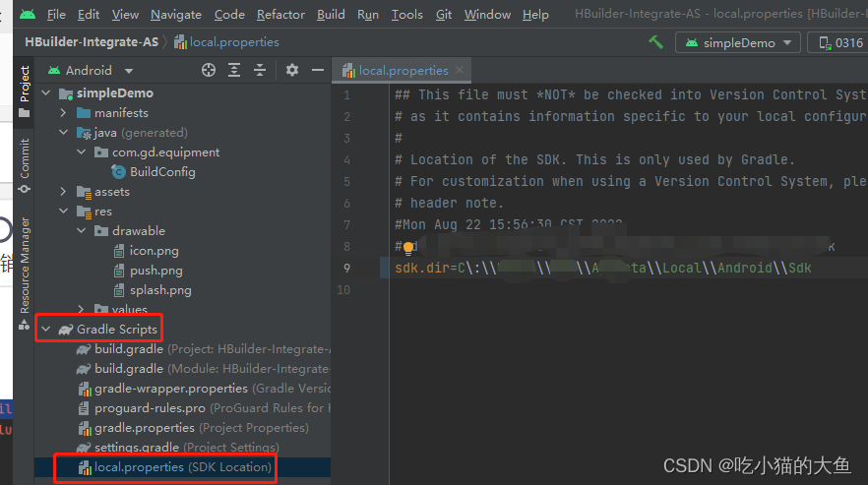Click the Android Studio logo icon

pos(28,14)
